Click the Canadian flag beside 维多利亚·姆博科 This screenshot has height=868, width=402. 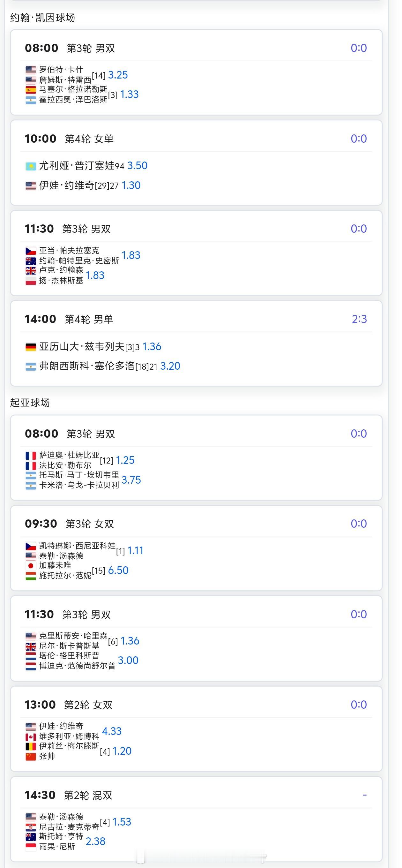click(31, 737)
